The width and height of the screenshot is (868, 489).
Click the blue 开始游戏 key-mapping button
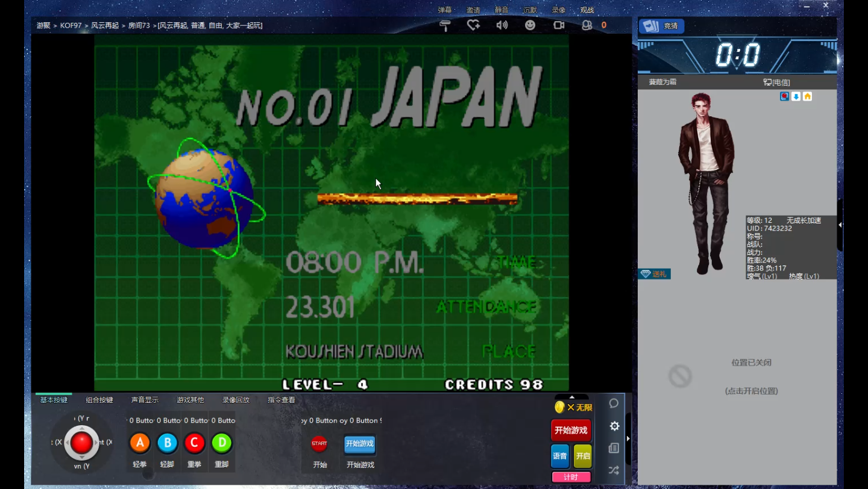coord(360,444)
